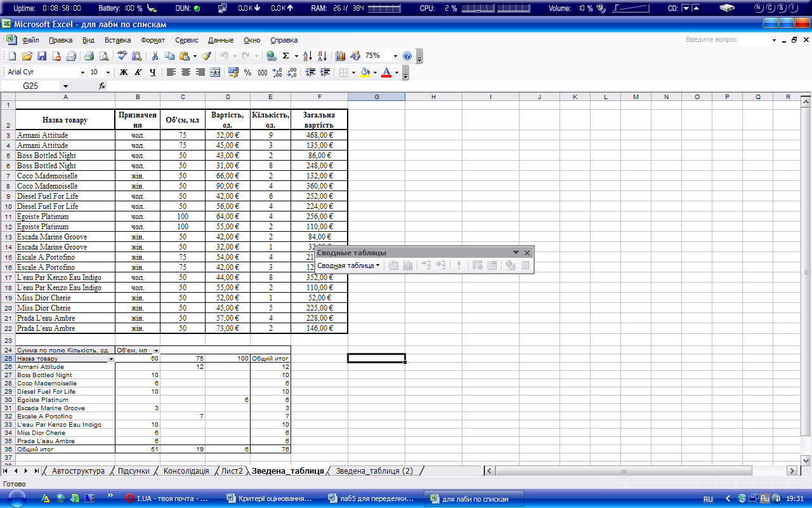
Task: Go to last sheet tab navigation arrow
Action: click(37, 471)
